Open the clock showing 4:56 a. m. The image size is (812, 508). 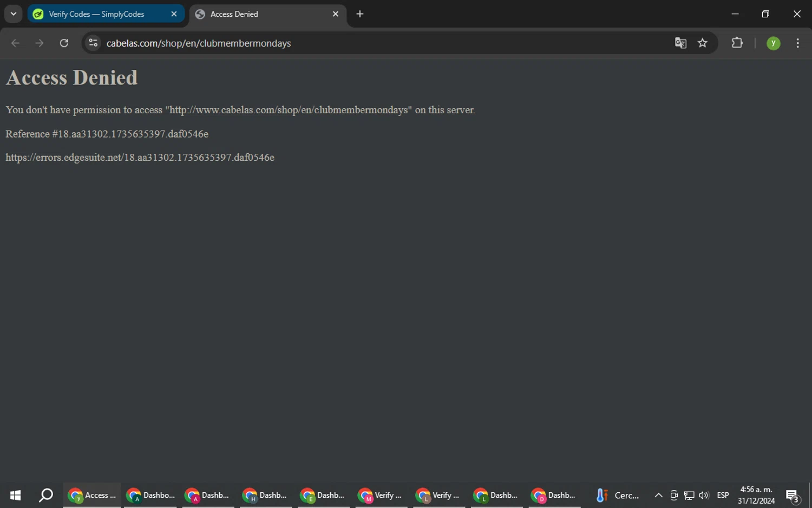(x=756, y=495)
